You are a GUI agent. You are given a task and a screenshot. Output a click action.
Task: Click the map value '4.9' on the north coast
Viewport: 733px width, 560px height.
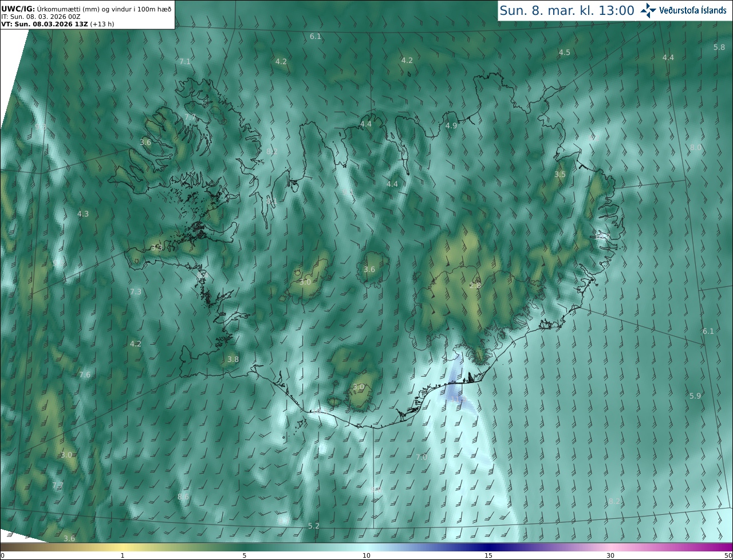[x=451, y=125]
